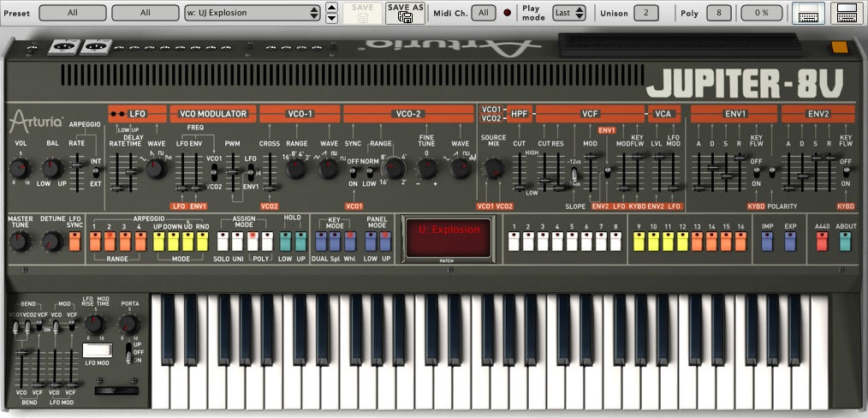Click the MASTER TUNE knob
Viewport: 868px width, 418px height.
(20, 242)
